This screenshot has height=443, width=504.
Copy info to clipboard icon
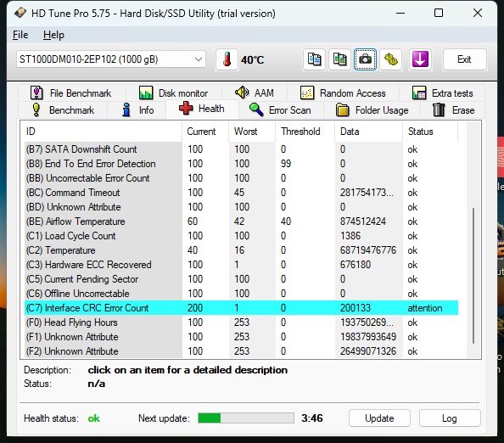pos(314,59)
